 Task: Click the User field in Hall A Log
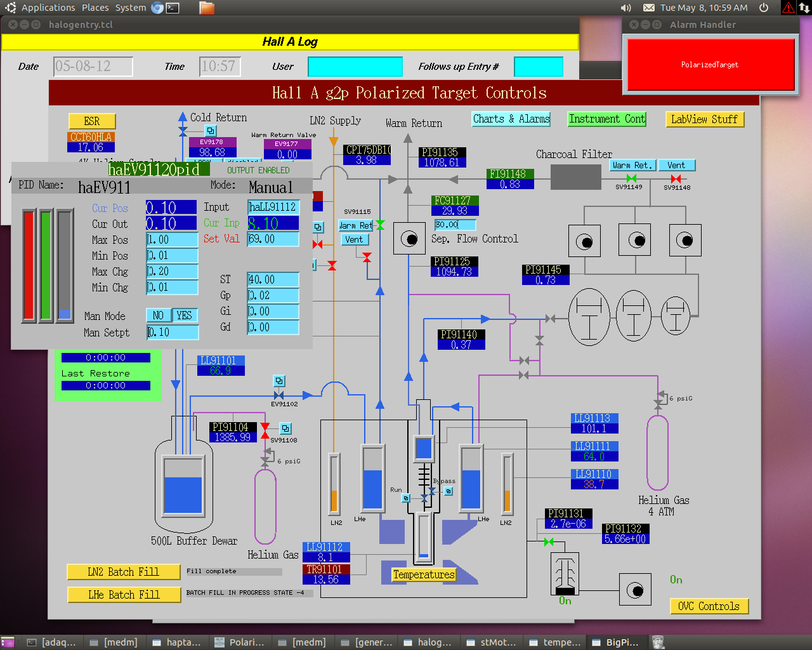coord(355,67)
